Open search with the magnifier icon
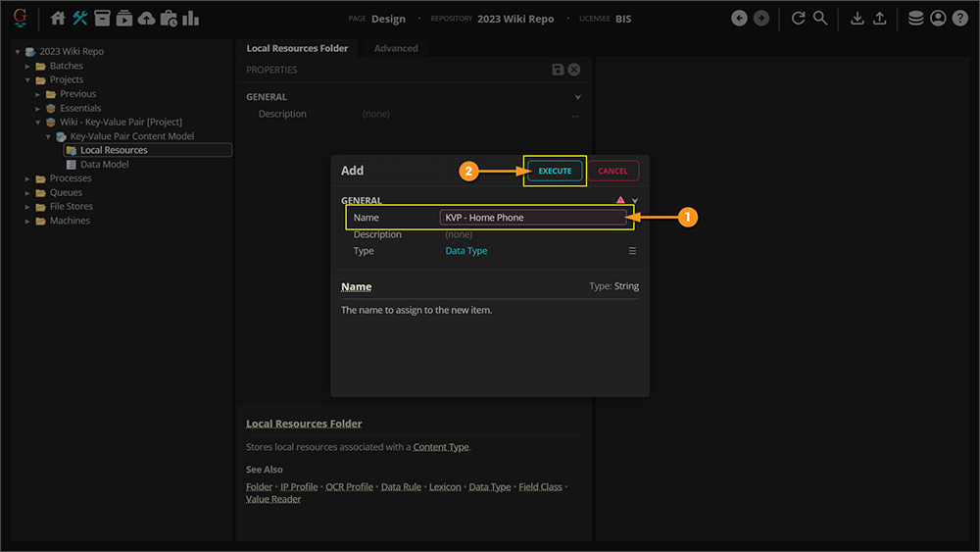The image size is (980, 552). 820,19
